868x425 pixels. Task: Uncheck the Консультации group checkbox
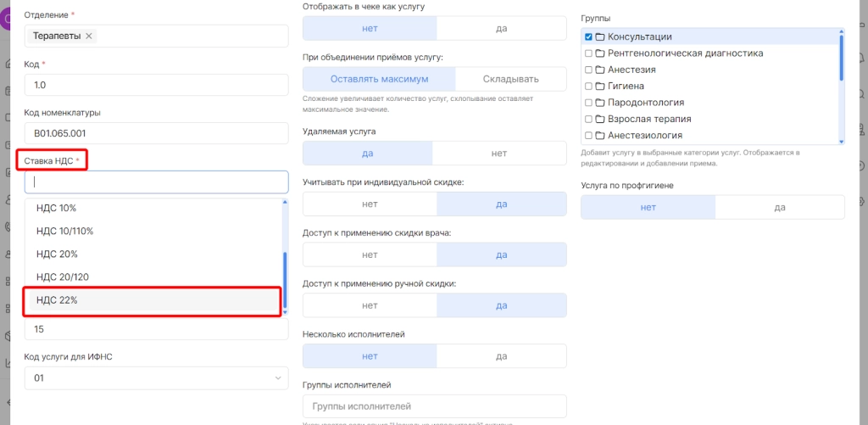588,37
